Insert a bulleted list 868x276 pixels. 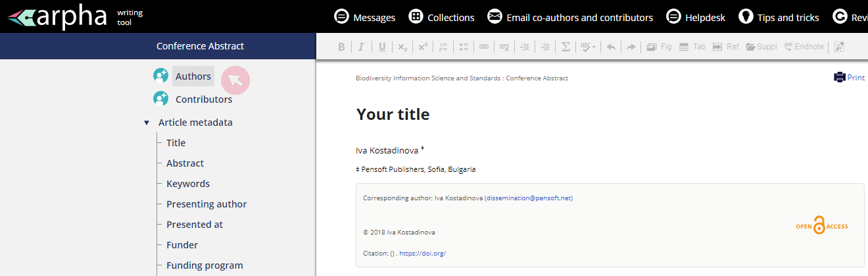tap(464, 47)
